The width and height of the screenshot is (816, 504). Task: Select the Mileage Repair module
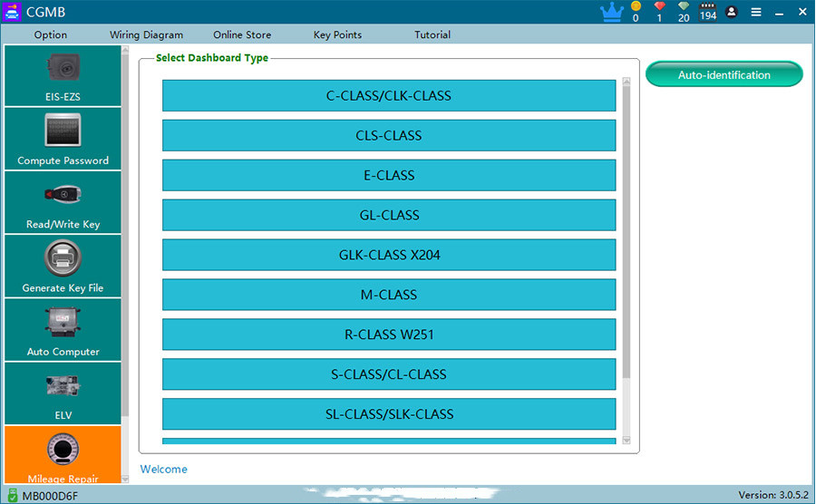[63, 455]
